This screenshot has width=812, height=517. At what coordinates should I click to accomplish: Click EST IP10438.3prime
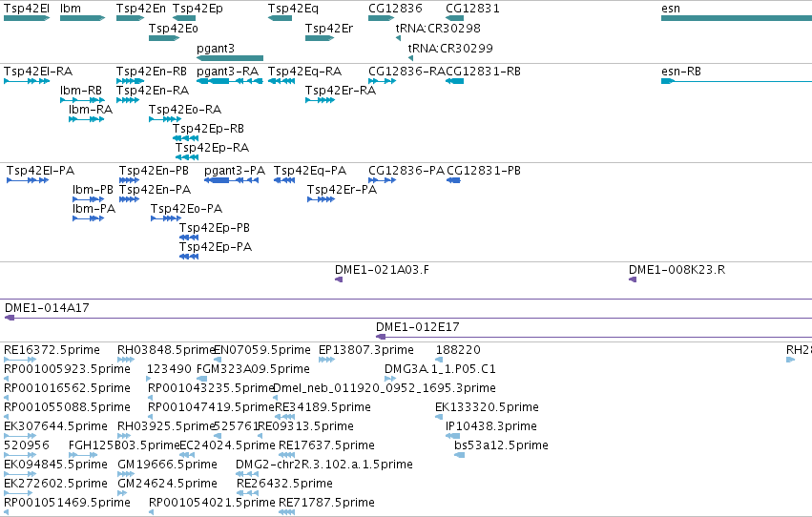click(x=452, y=436)
